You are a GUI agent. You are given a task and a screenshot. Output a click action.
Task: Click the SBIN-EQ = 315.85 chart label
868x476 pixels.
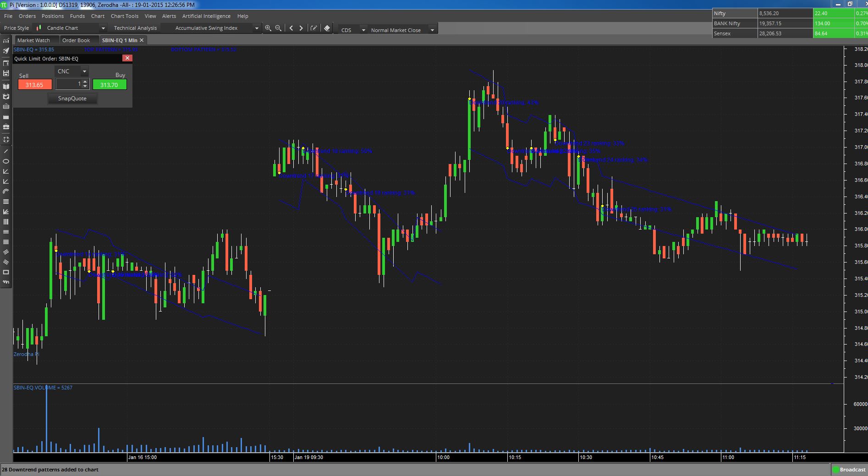(x=34, y=49)
